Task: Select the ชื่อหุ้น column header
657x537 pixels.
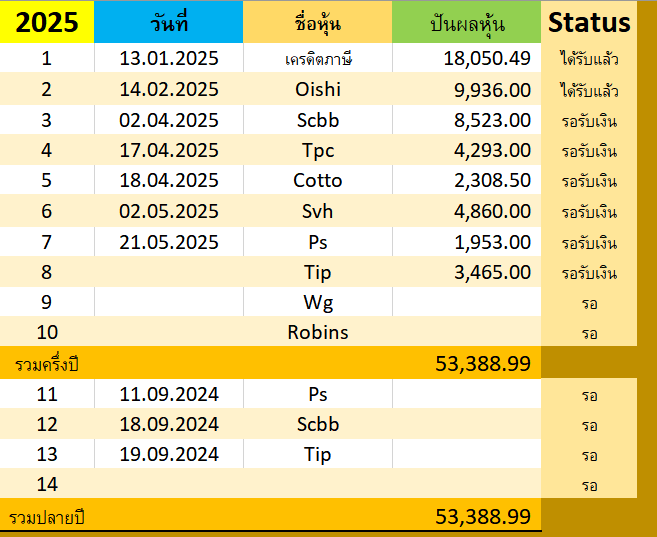Action: point(318,22)
